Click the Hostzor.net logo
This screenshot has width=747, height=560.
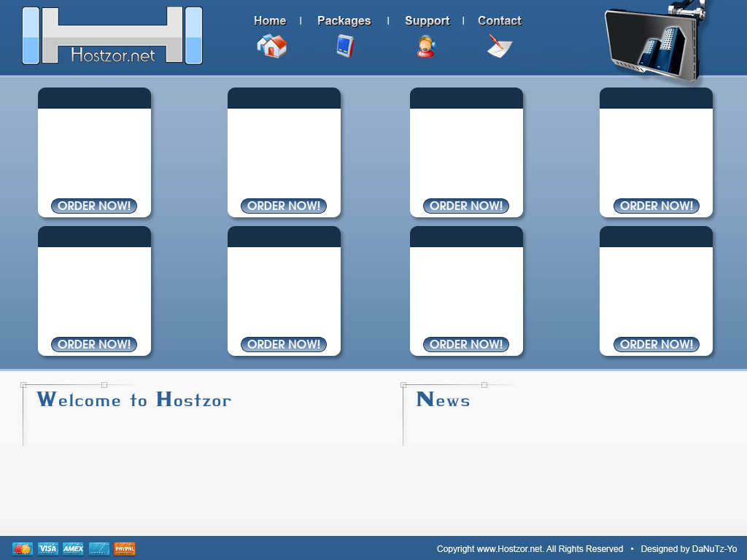click(112, 36)
